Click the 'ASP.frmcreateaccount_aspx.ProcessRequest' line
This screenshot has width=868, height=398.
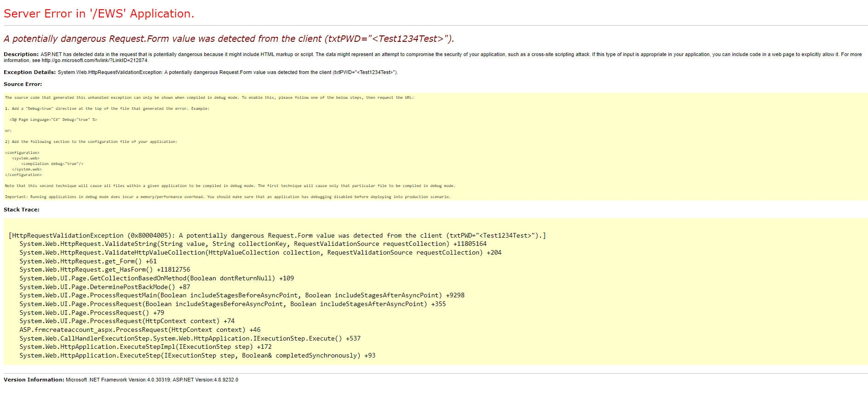click(140, 330)
